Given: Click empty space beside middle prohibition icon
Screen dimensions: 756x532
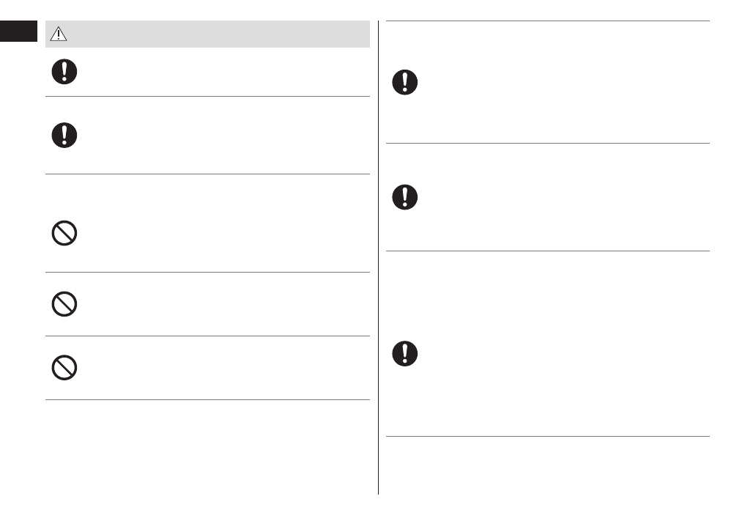Looking at the screenshot, I should 220,303.
